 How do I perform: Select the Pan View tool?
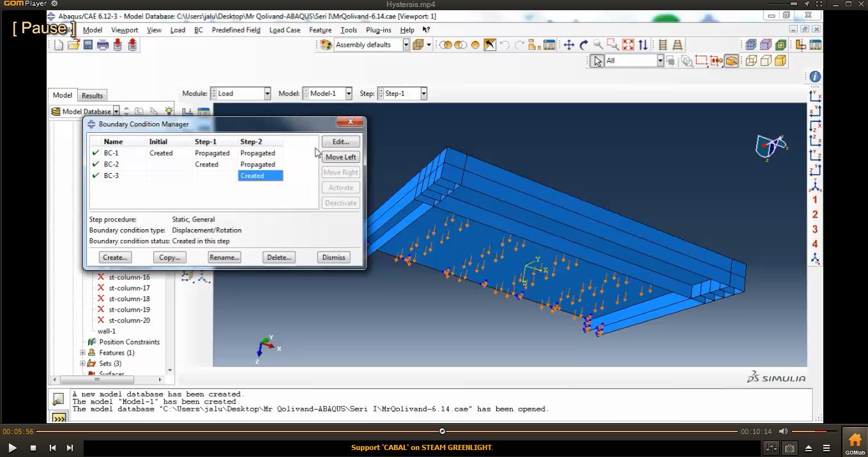[x=568, y=45]
